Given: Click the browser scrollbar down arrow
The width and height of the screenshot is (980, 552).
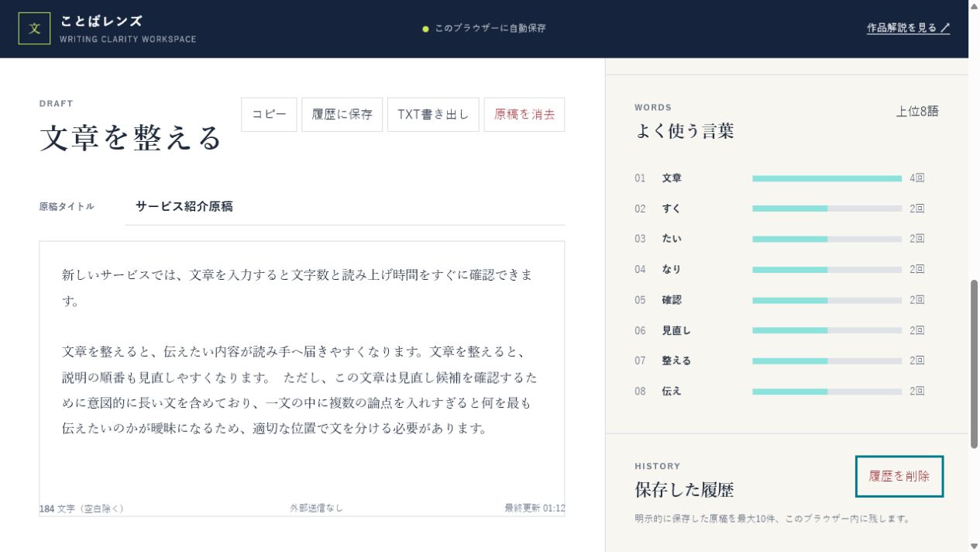Looking at the screenshot, I should (974, 546).
